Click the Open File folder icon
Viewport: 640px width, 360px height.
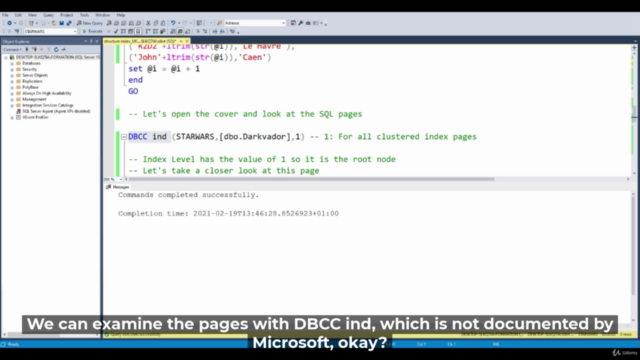[54, 23]
